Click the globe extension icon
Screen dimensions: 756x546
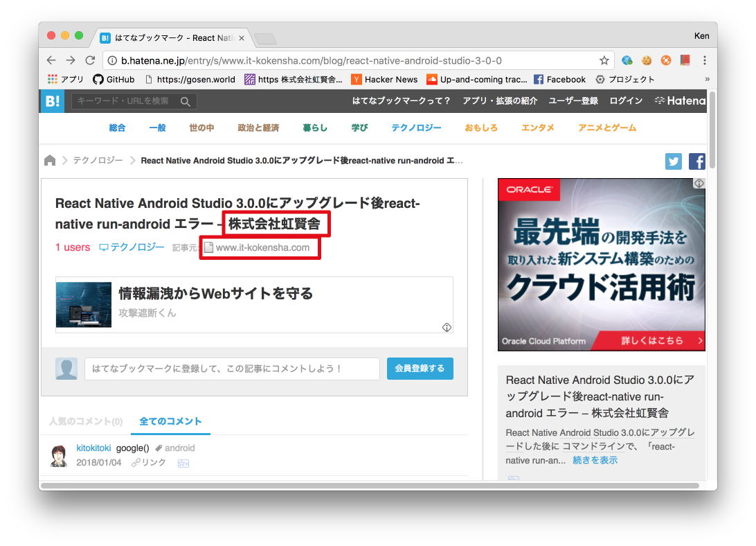627,60
